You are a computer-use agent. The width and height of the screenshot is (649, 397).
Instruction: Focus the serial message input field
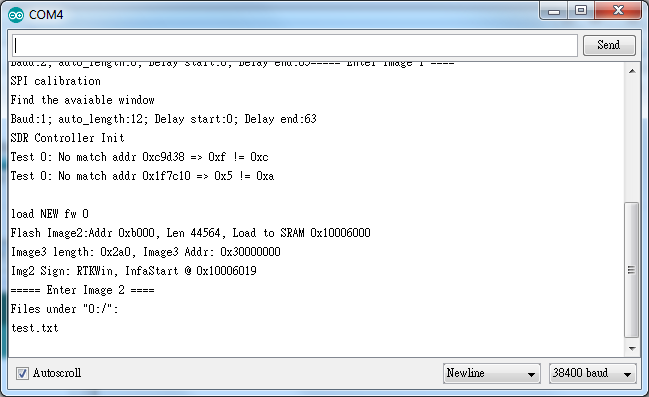[295, 46]
